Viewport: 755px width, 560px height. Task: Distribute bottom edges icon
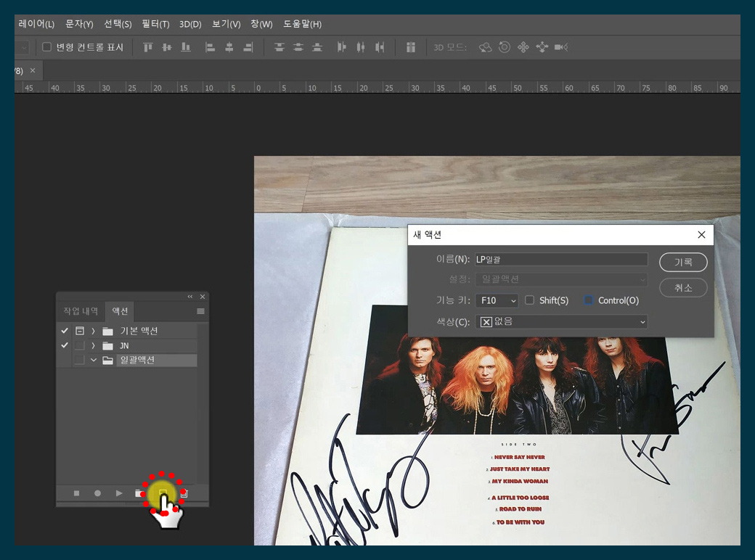tap(317, 47)
